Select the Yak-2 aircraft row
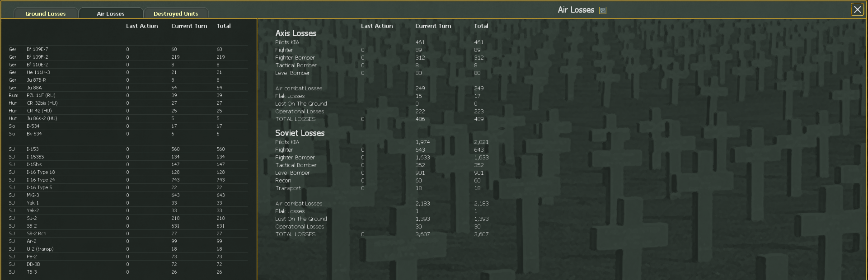 point(128,210)
